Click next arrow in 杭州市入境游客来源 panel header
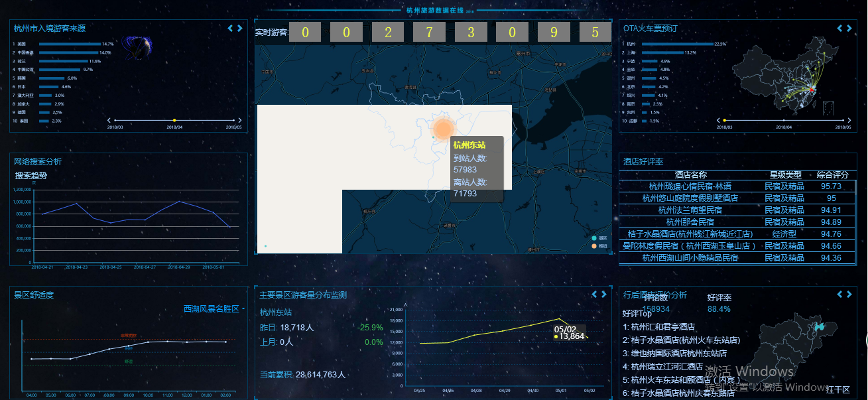Screen dimensions: 868x400 [x=240, y=29]
